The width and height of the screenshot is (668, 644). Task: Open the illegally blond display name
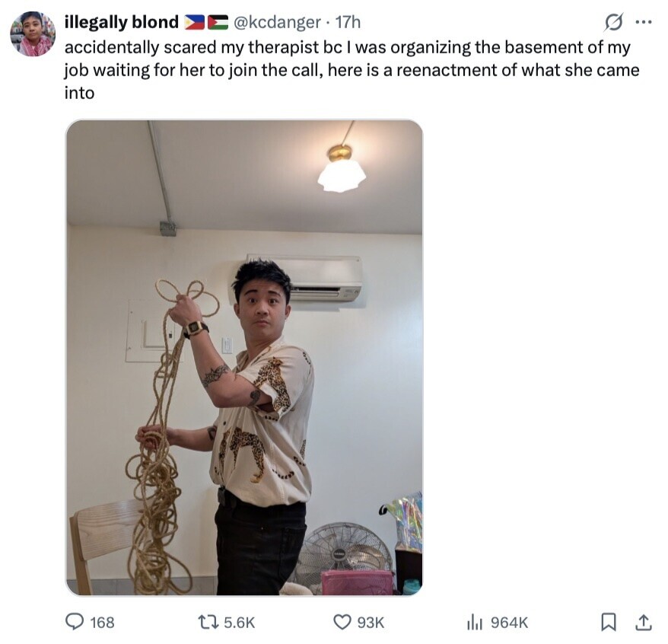click(x=122, y=22)
